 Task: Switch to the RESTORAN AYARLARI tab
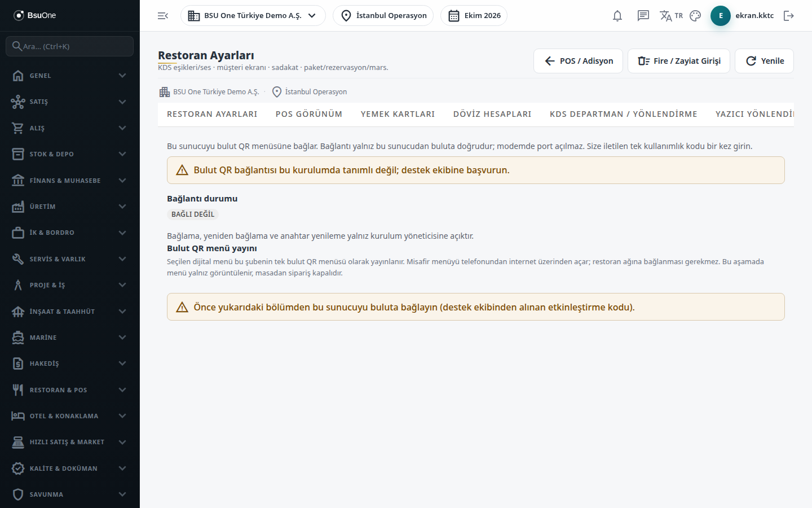[212, 114]
